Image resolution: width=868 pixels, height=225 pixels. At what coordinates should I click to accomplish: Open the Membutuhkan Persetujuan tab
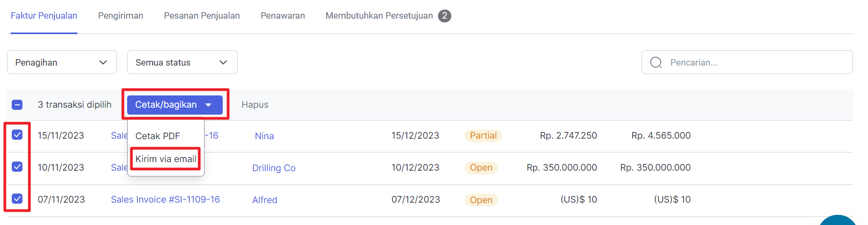tap(379, 16)
